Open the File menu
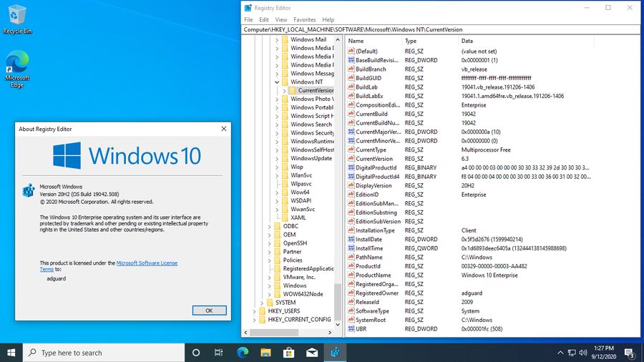Viewport: 644px width, 362px height. point(248,20)
